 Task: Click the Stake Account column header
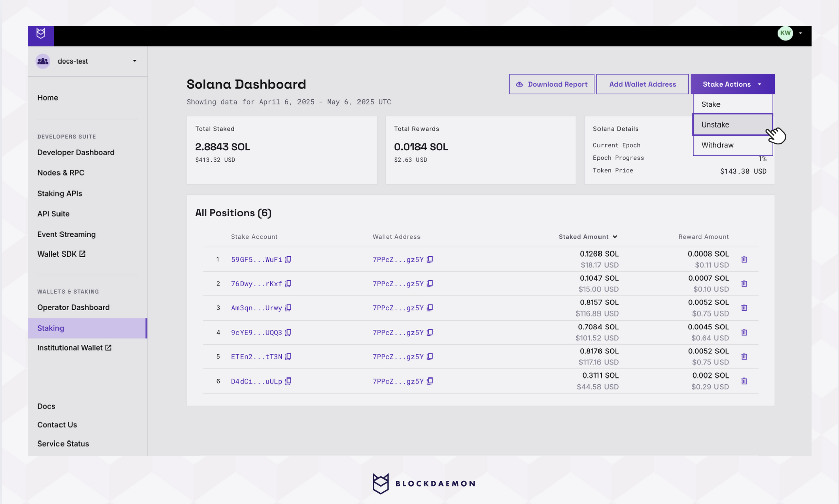click(x=254, y=237)
